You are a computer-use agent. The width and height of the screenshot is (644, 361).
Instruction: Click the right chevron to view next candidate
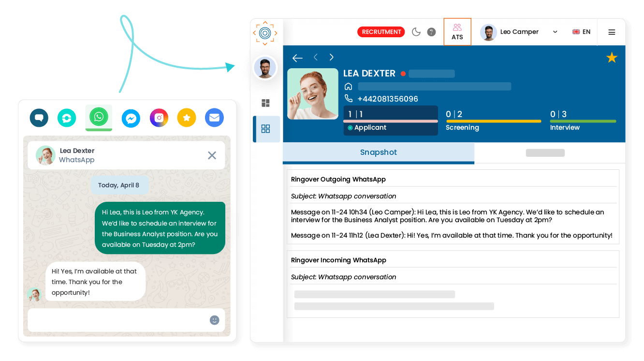[331, 57]
